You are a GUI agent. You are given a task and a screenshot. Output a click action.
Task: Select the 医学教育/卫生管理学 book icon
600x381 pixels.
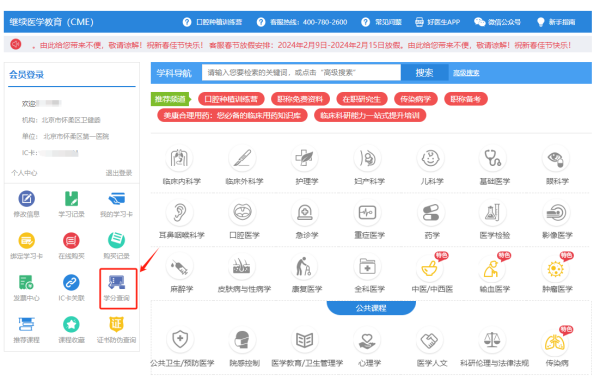[x=305, y=340]
